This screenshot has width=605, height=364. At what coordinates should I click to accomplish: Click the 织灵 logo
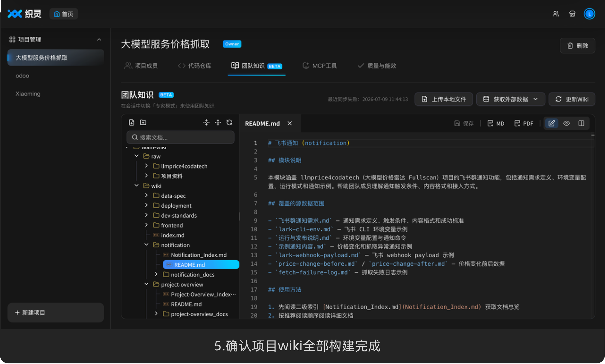pyautogui.click(x=24, y=14)
